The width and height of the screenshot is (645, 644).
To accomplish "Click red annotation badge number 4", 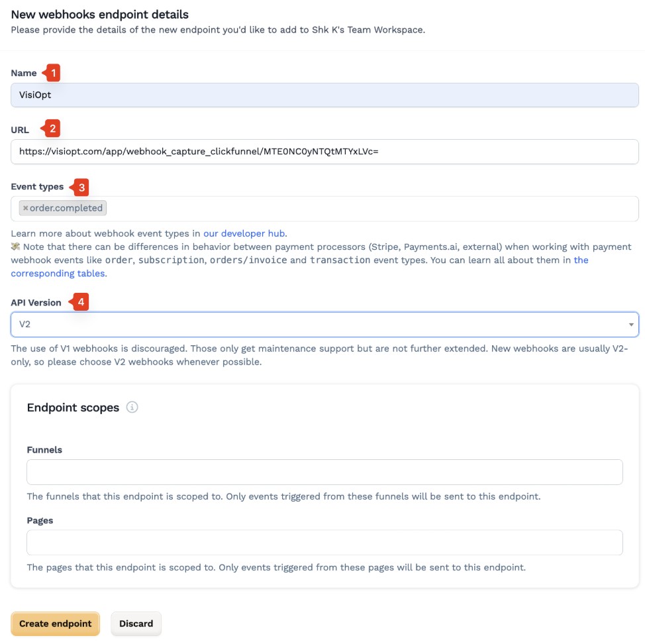I will (x=79, y=302).
